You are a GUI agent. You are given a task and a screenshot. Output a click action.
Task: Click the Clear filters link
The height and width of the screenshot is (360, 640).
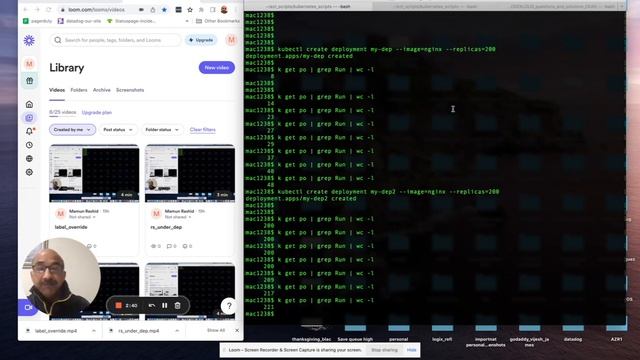(202, 129)
